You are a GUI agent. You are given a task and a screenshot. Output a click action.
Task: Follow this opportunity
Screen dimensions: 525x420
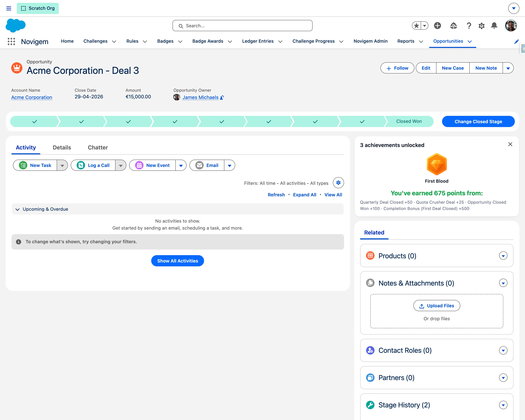397,68
